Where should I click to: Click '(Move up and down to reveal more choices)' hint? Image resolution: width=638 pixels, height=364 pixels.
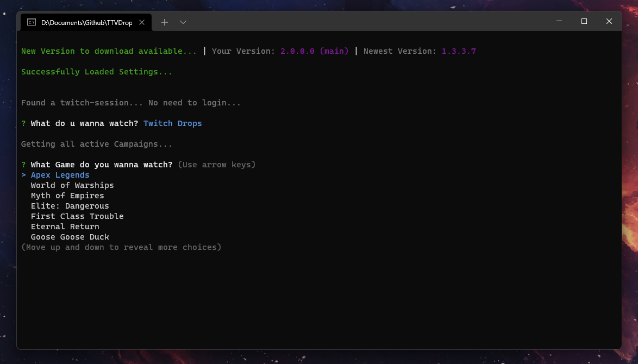click(121, 247)
